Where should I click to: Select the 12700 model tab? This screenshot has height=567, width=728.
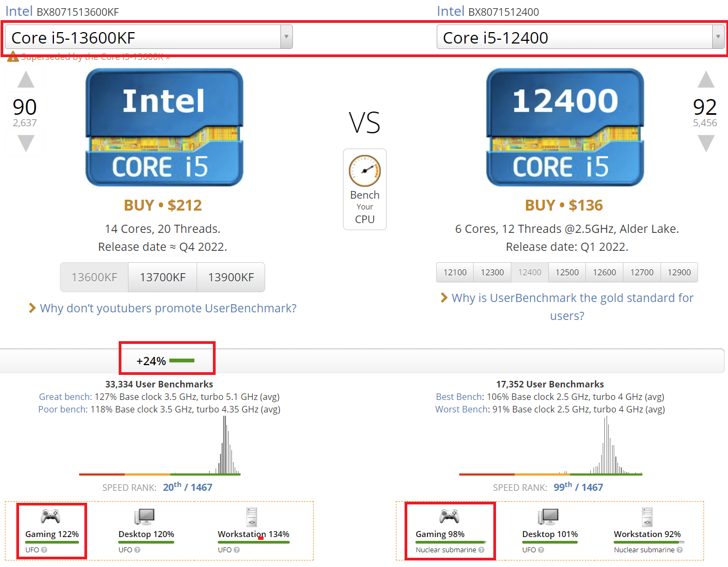click(x=642, y=273)
